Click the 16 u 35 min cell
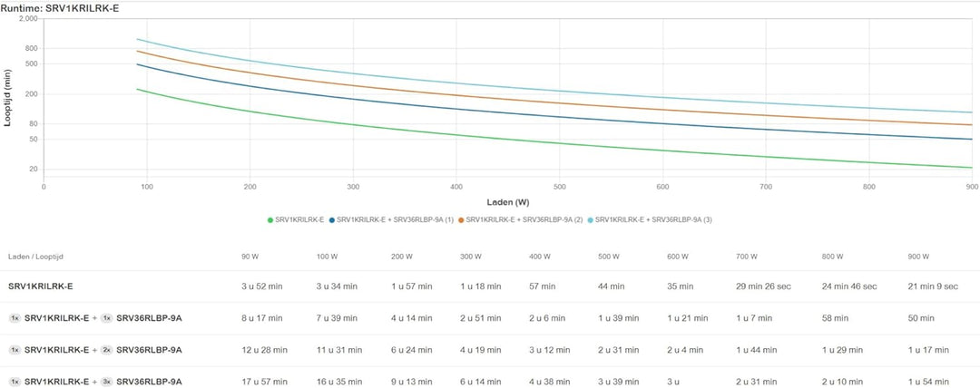 [338, 382]
